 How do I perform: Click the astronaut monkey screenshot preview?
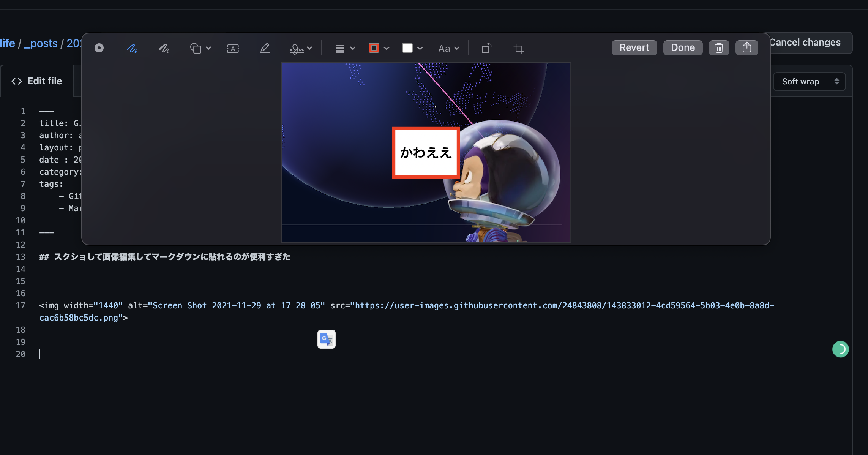(426, 153)
